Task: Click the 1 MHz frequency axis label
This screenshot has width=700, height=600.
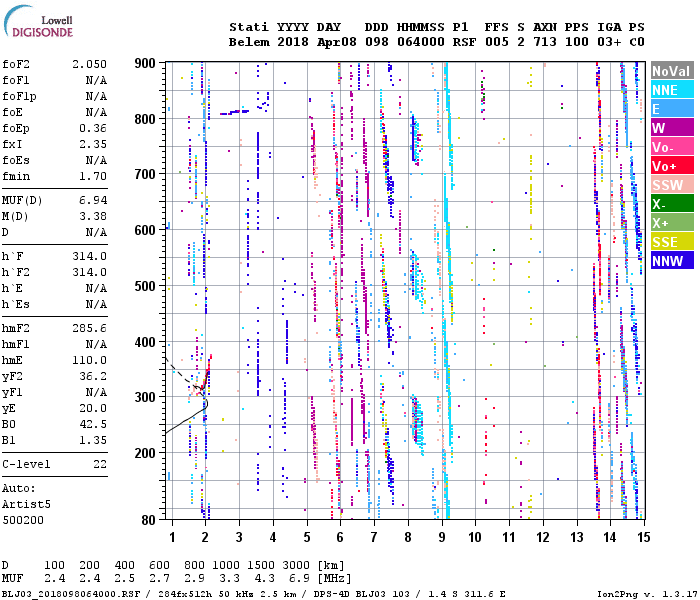Action: click(x=172, y=537)
